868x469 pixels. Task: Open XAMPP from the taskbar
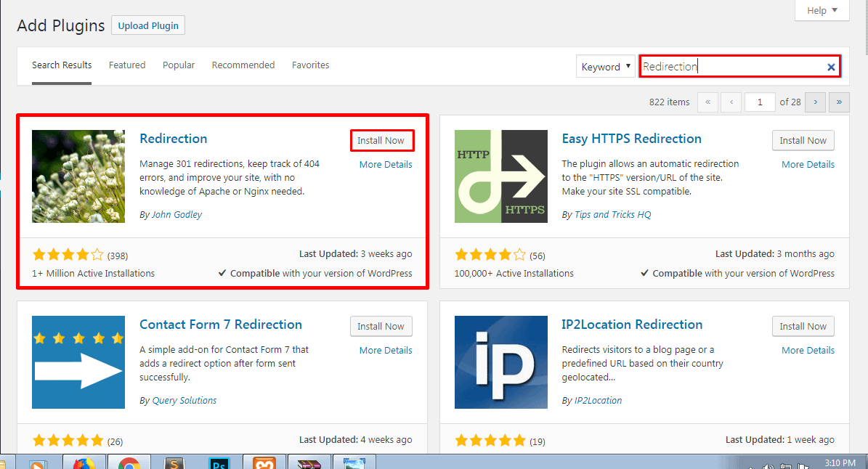[264, 462]
